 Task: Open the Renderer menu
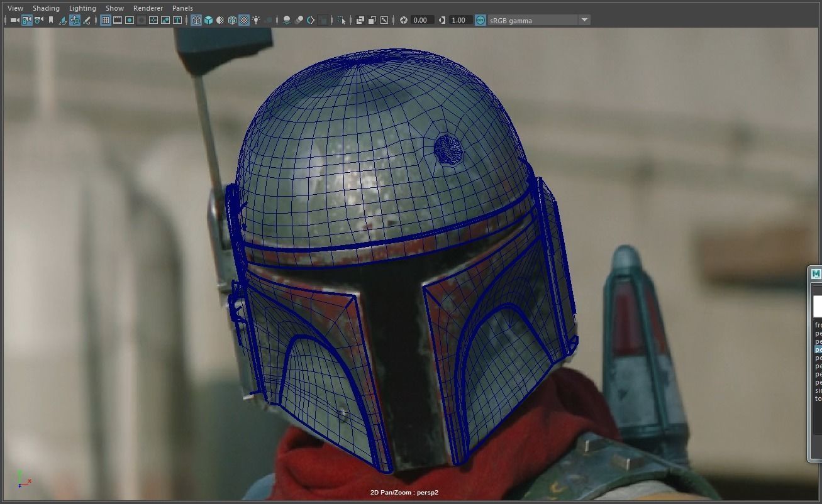pyautogui.click(x=148, y=8)
